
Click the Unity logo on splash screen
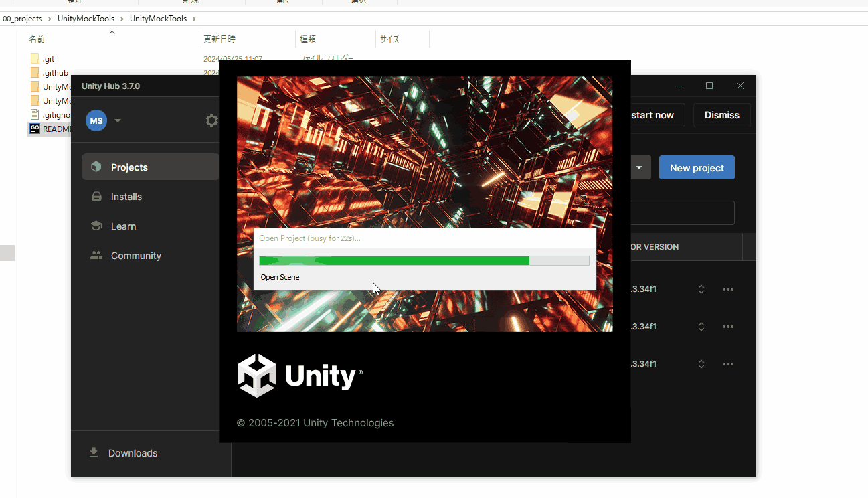pyautogui.click(x=300, y=376)
